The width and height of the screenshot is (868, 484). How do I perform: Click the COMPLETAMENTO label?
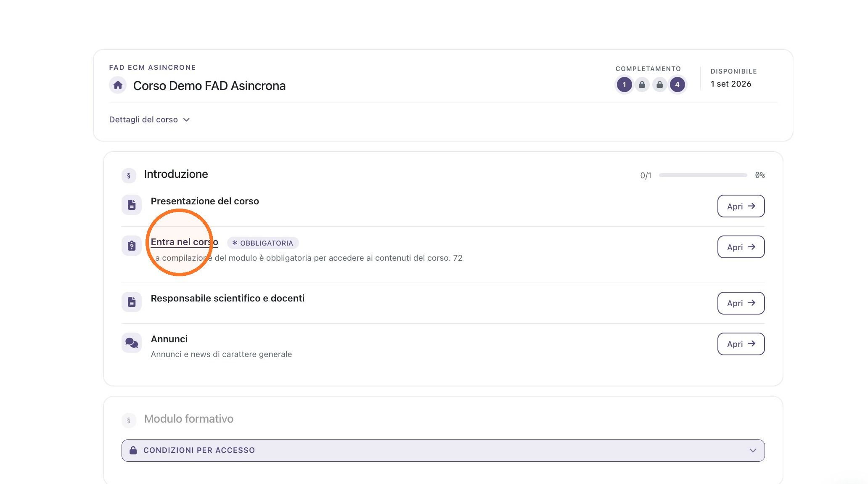[648, 69]
